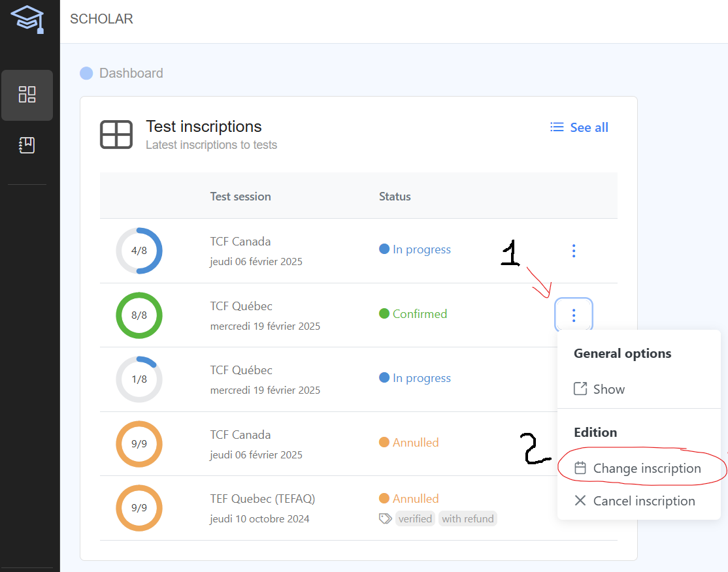The height and width of the screenshot is (572, 728).
Task: Open the notebook icon in sidebar
Action: [x=27, y=145]
